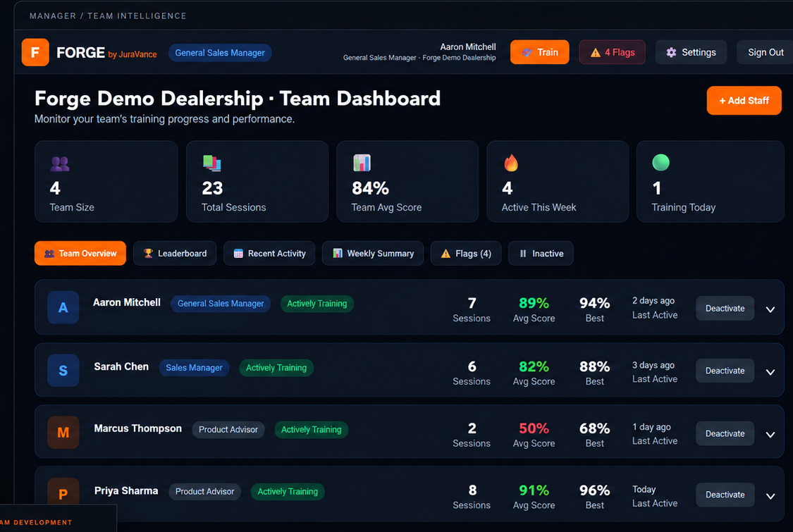Click Priya Sharma's Actively Training status
Image resolution: width=793 pixels, height=532 pixels.
coord(288,492)
